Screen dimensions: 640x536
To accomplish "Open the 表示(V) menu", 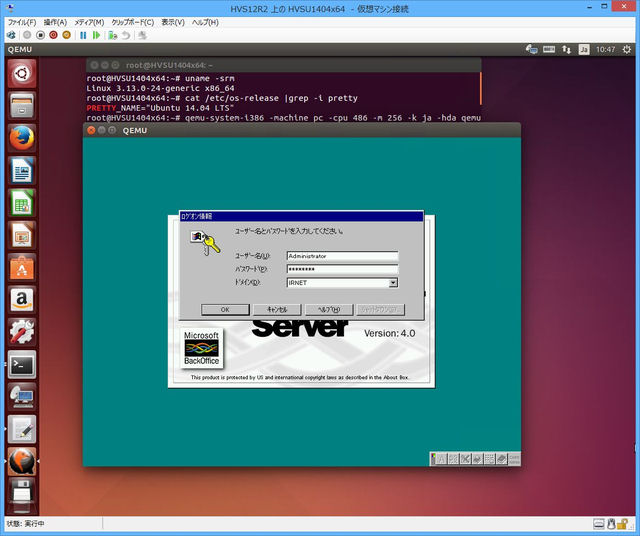I will pos(173,22).
